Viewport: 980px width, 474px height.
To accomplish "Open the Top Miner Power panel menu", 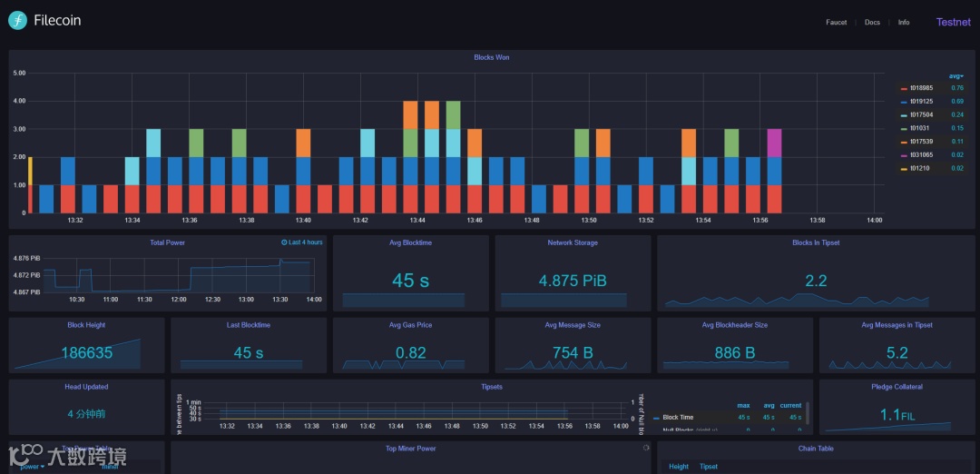I will (x=411, y=449).
